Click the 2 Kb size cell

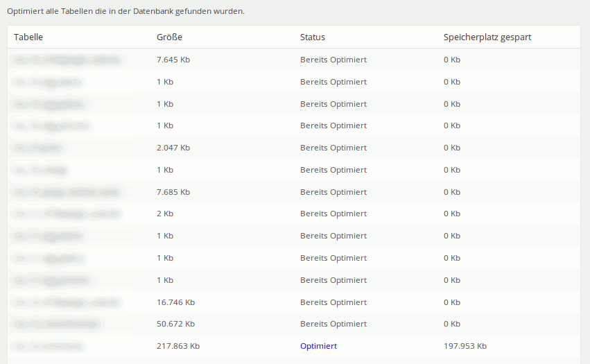164,214
